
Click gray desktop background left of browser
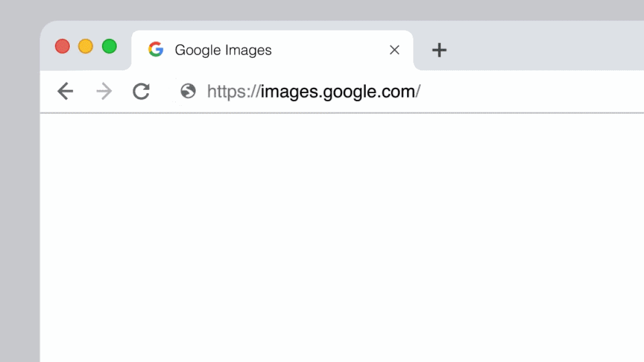point(20,218)
